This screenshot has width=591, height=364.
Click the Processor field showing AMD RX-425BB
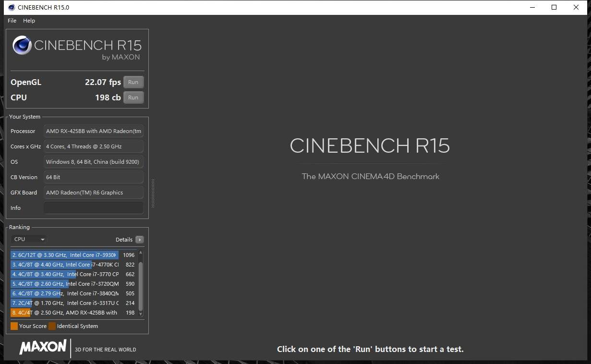click(94, 131)
